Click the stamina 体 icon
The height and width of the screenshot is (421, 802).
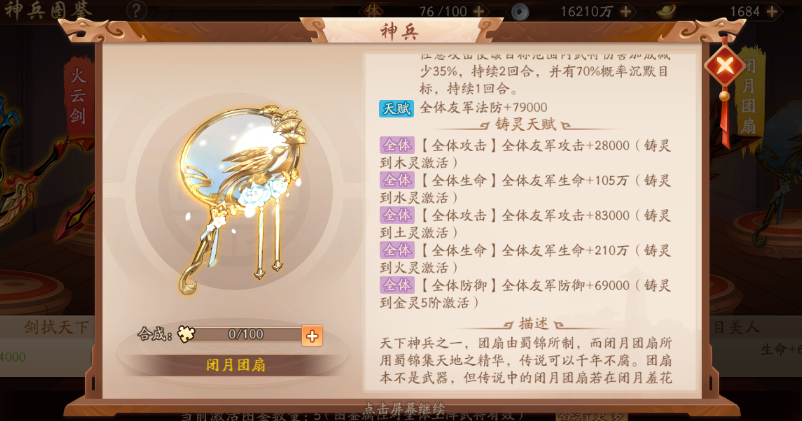point(372,10)
